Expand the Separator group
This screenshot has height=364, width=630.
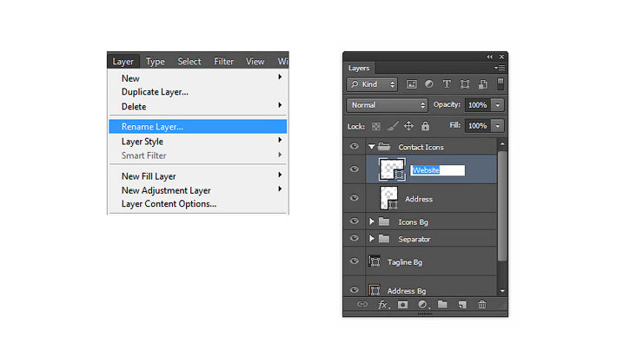point(372,239)
